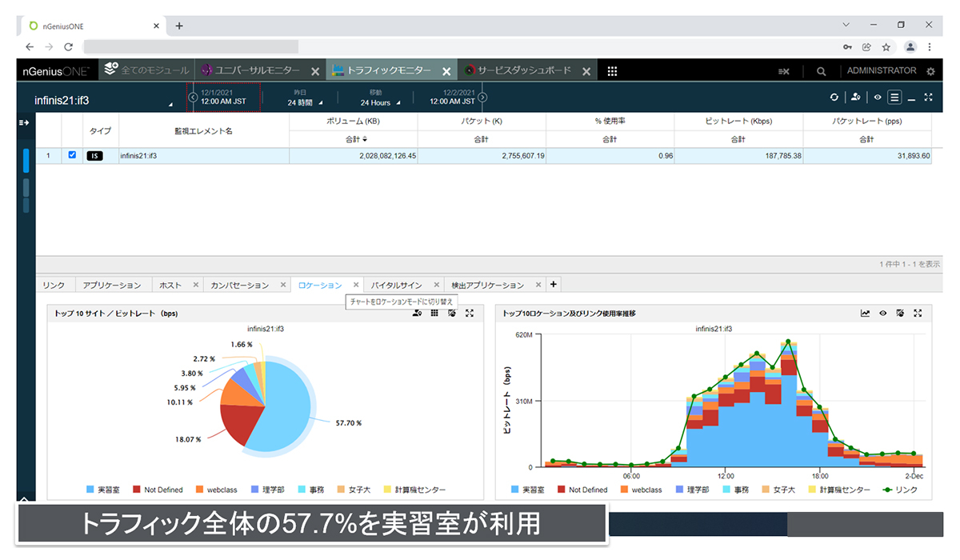
Task: Toggle the eye icon in header toolbar
Action: (x=878, y=97)
